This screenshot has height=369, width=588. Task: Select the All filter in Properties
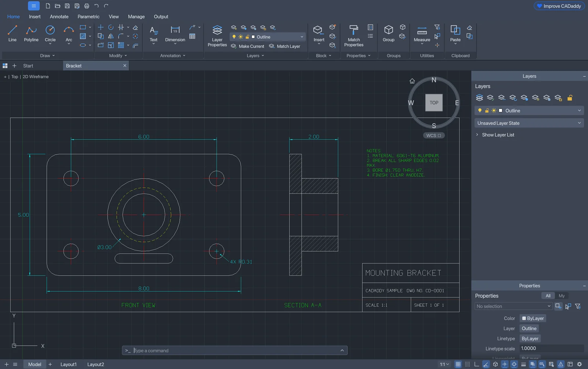tap(548, 296)
